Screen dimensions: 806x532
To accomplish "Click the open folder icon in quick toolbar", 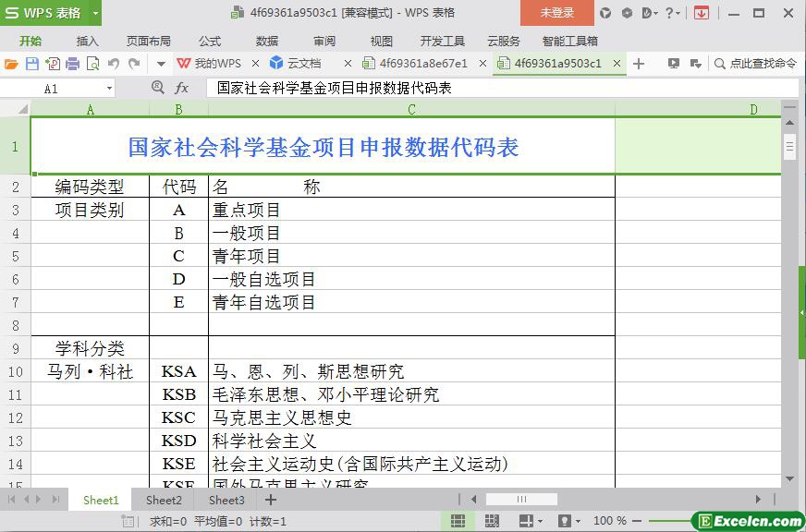I will 11,64.
